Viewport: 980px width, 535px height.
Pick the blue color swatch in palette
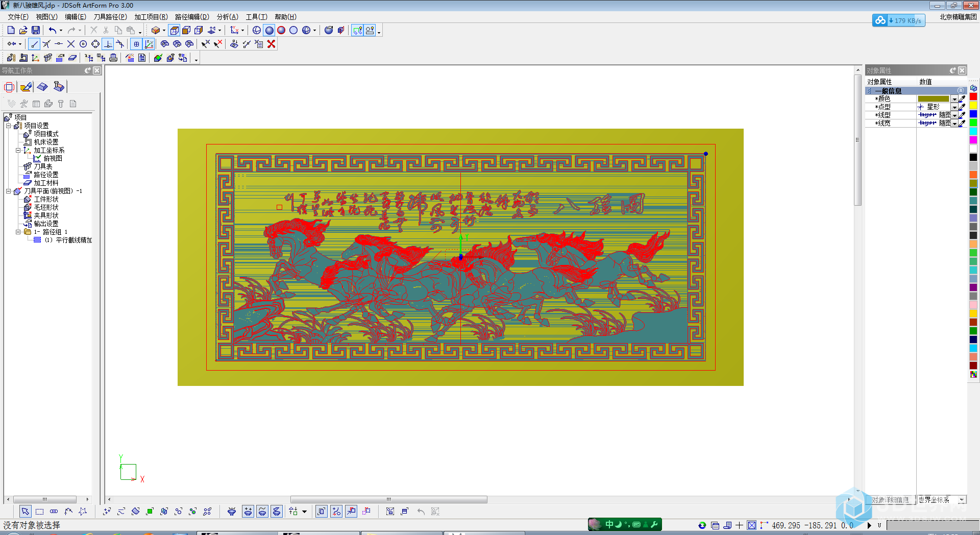pyautogui.click(x=973, y=114)
